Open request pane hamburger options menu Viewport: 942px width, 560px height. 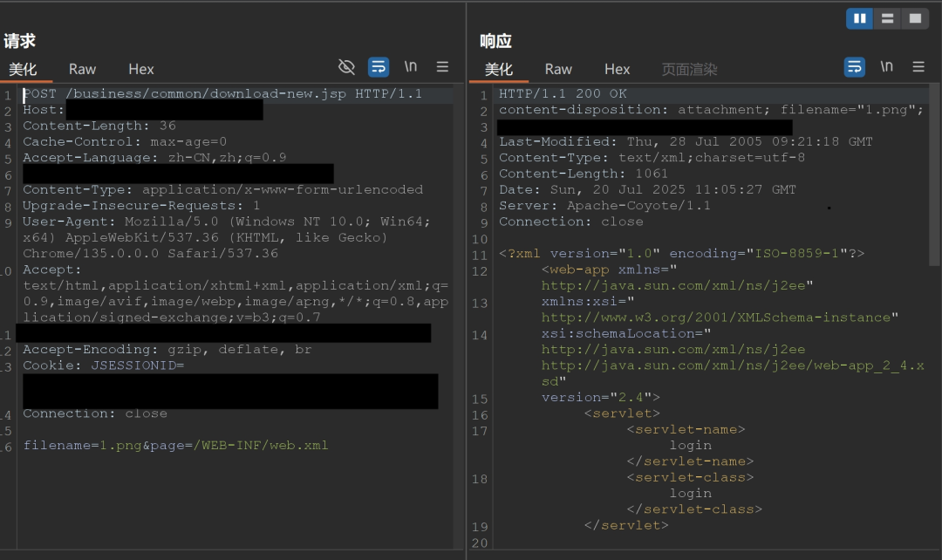pyautogui.click(x=442, y=66)
